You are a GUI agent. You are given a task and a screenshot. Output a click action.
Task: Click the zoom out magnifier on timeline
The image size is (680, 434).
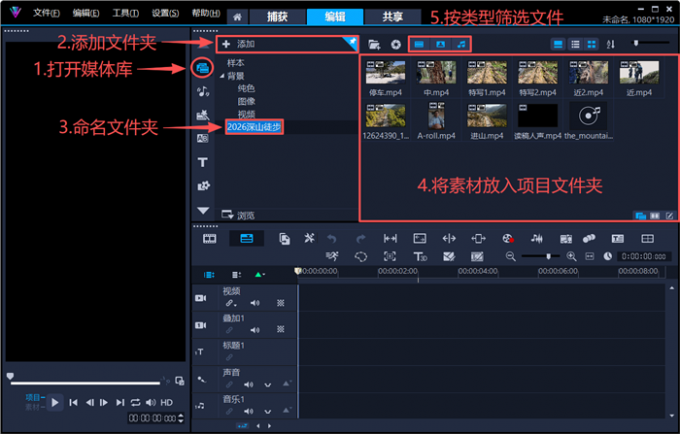click(x=510, y=256)
